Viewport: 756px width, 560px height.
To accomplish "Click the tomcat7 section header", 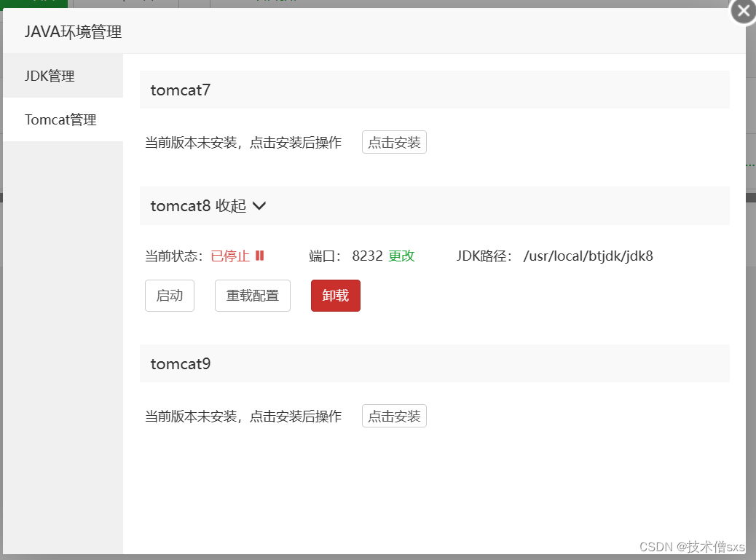I will tap(434, 90).
